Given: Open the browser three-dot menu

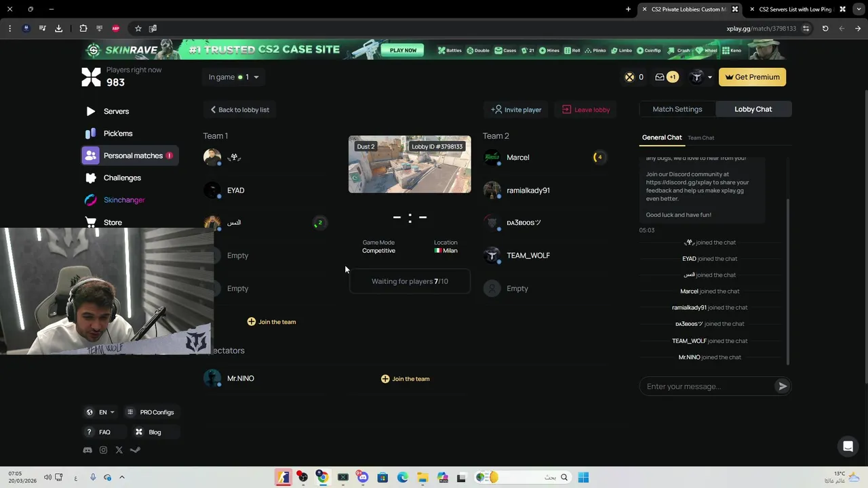Looking at the screenshot, I should (x=9, y=28).
